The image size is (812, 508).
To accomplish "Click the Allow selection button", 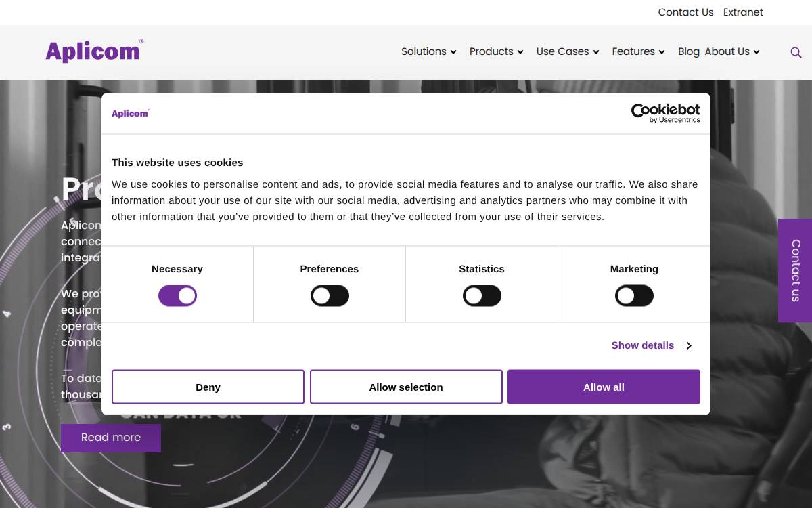I will click(406, 387).
